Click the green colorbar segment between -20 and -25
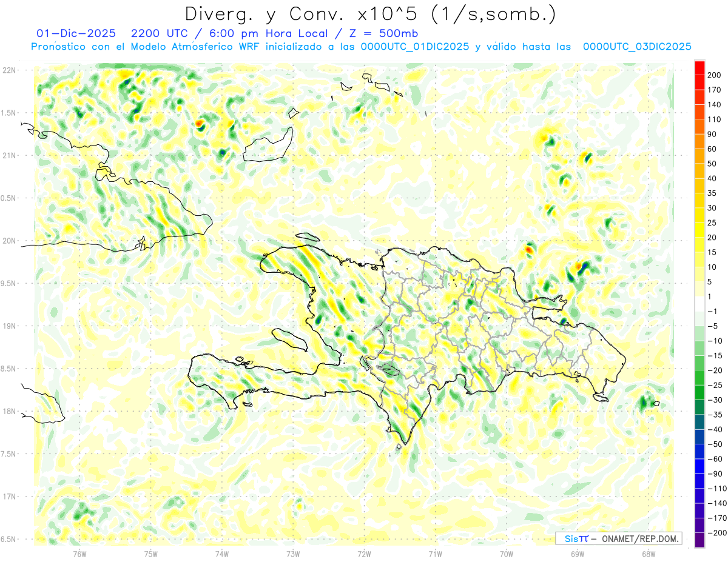Viewport: 728px width, 562px height. pyautogui.click(x=699, y=378)
